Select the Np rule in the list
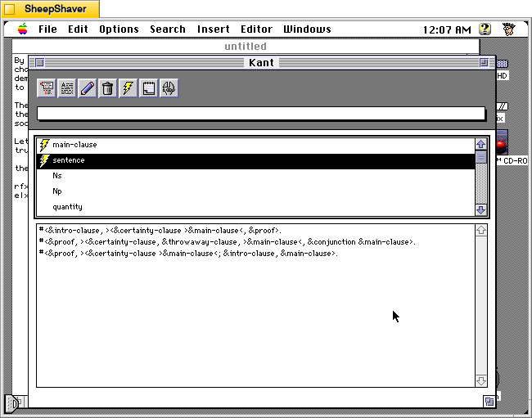 pos(255,191)
